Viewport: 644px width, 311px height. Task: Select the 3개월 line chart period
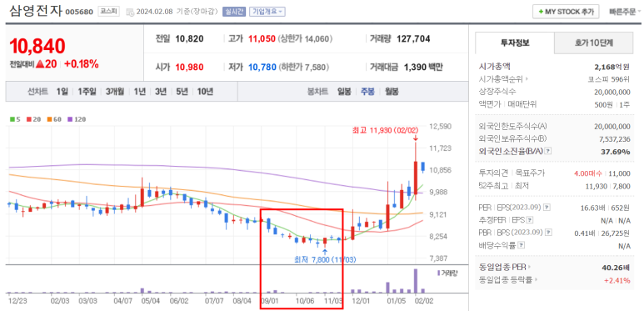pyautogui.click(x=115, y=91)
